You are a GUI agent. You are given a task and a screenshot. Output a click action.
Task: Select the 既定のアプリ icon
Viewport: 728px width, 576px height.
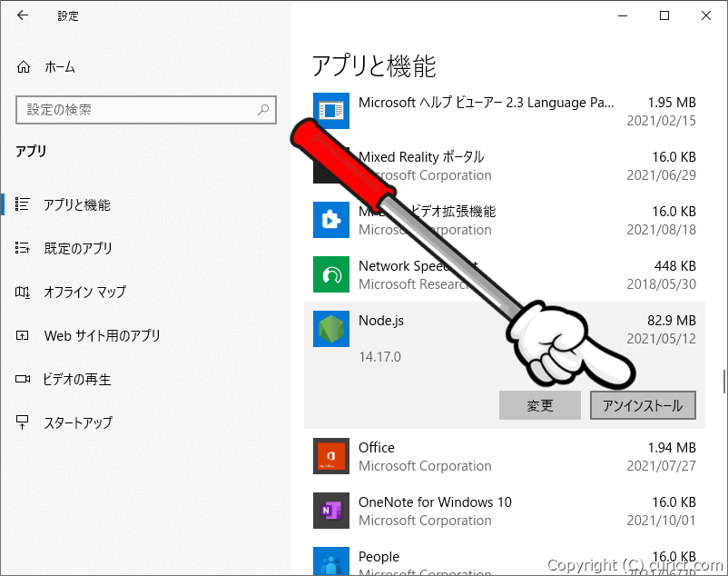(x=23, y=248)
